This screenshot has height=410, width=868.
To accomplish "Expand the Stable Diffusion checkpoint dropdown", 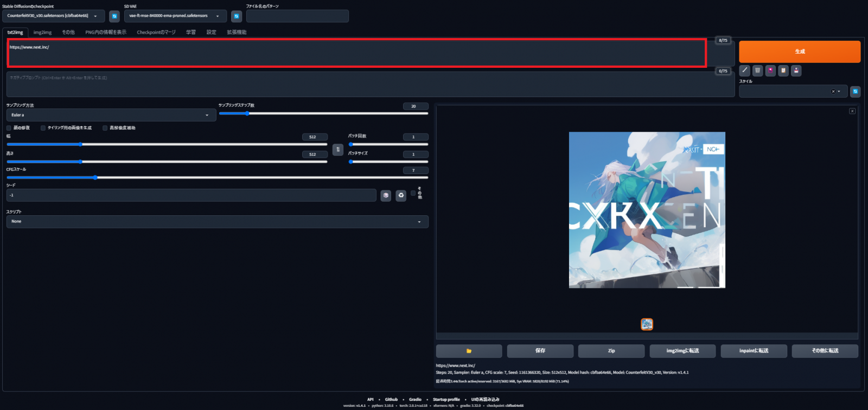I will coord(53,16).
